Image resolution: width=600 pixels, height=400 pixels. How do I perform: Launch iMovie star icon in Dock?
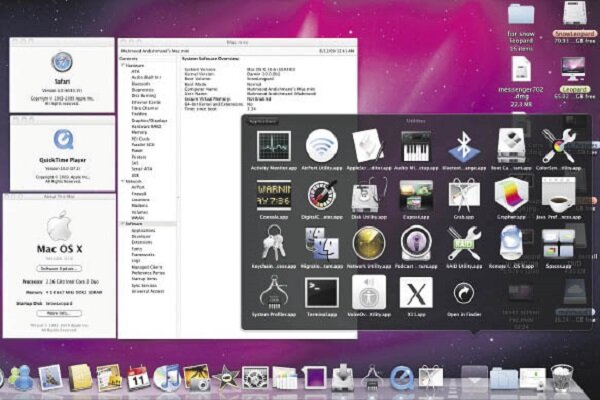pos(225,378)
